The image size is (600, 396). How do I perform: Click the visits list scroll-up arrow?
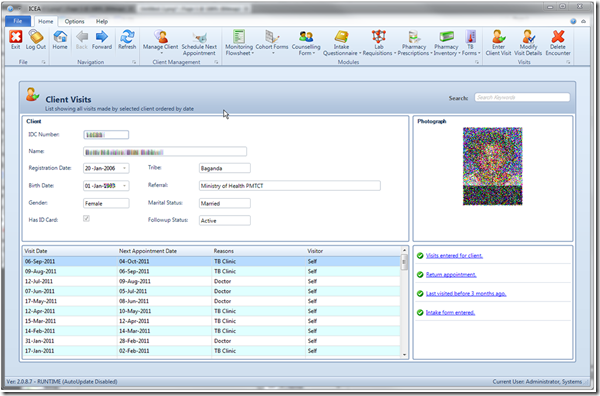pyautogui.click(x=404, y=250)
